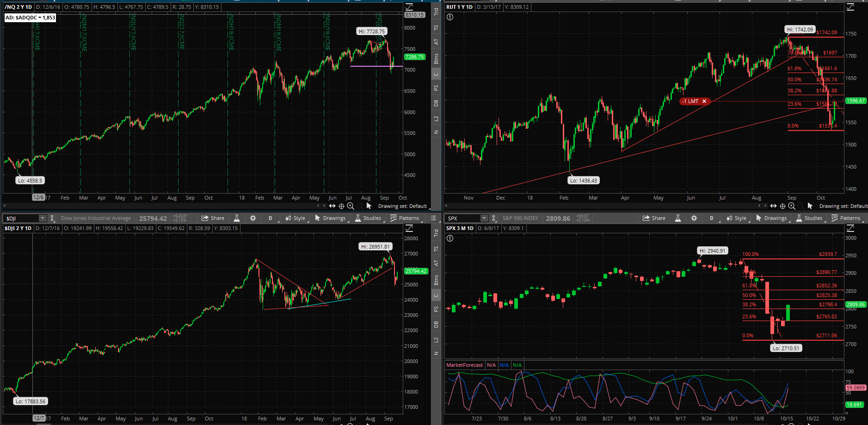Click the link (clipboard) icon beside the SPX symbol
The width and height of the screenshot is (868, 425).
click(494, 218)
